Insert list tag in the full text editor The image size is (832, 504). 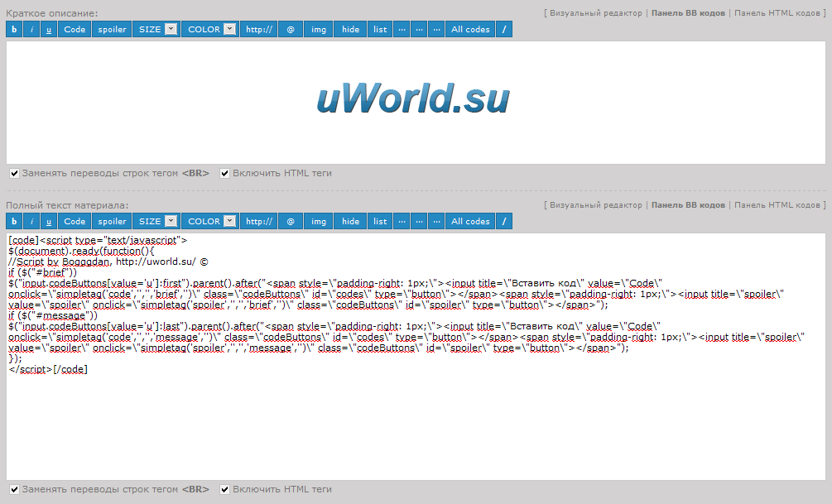coord(380,221)
